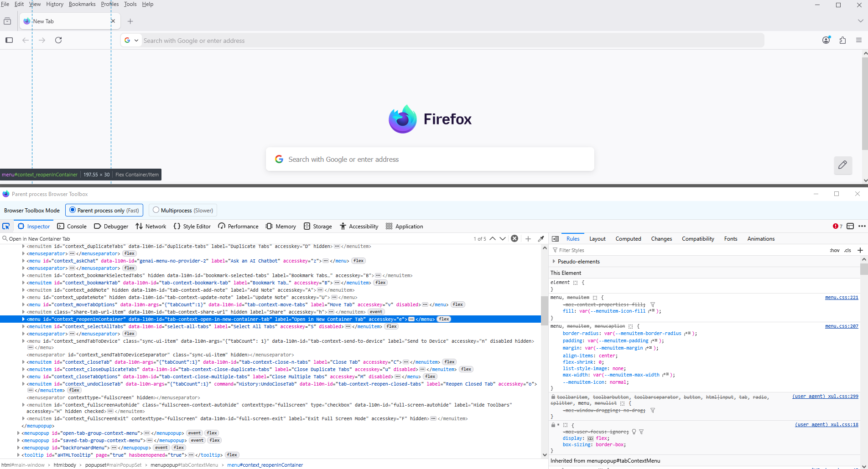Open the History menu in the menu bar
The width and height of the screenshot is (868, 469).
55,4
